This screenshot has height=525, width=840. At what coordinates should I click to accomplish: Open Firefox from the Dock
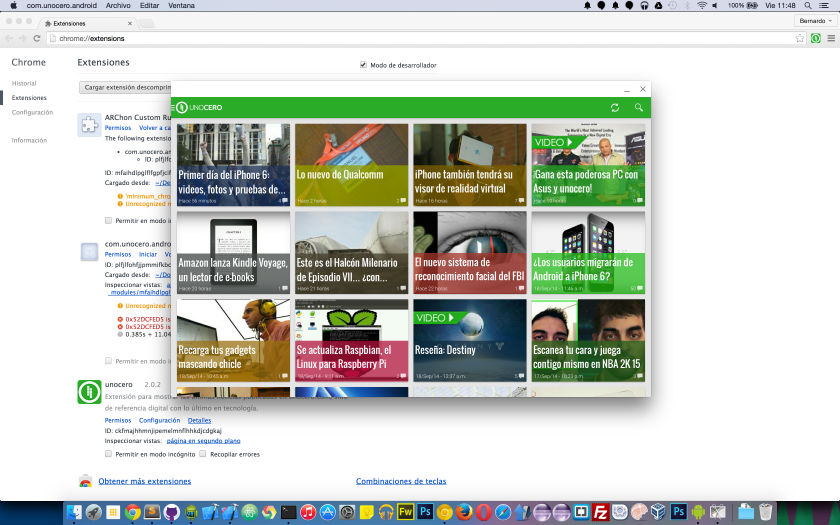[464, 512]
